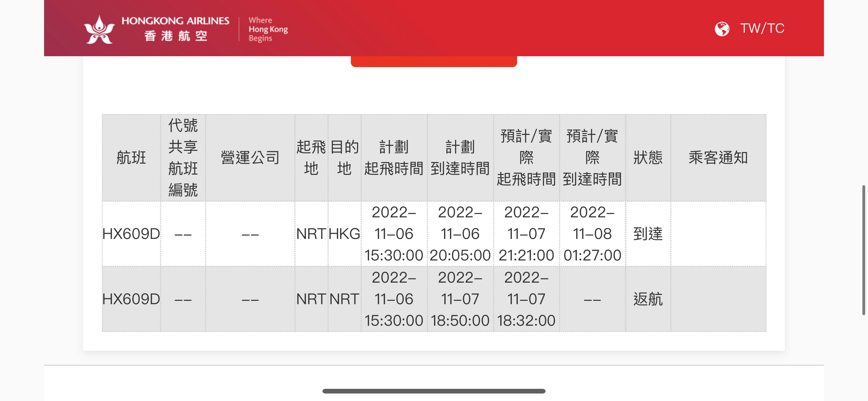Click NRT origin in the arrived row
Viewport: 868px width, 401px height.
[311, 234]
